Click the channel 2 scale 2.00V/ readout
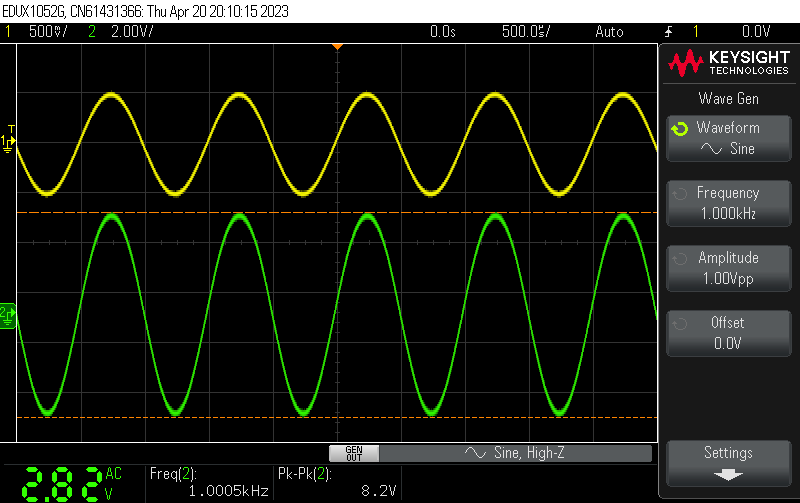800x503 pixels. click(132, 32)
